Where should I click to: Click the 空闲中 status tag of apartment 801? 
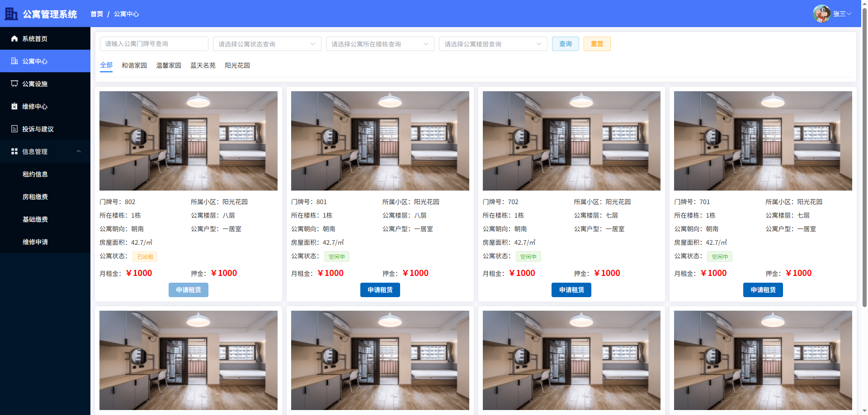337,256
